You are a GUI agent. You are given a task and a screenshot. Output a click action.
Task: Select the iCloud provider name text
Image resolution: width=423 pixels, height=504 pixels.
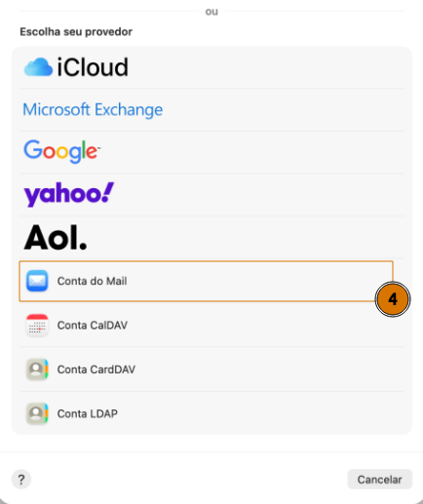click(x=93, y=67)
